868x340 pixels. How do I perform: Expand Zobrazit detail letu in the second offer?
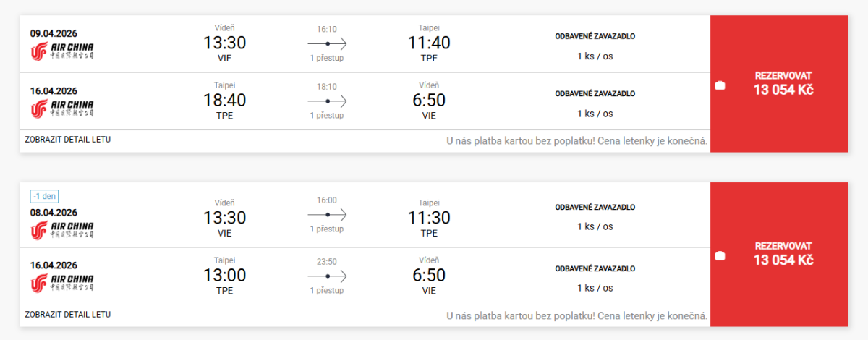68,315
